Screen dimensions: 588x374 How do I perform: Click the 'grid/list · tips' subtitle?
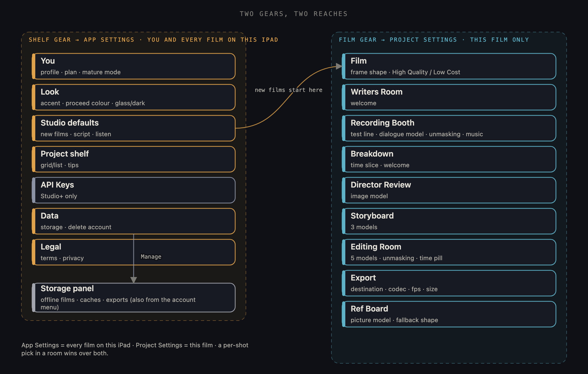[60, 165]
